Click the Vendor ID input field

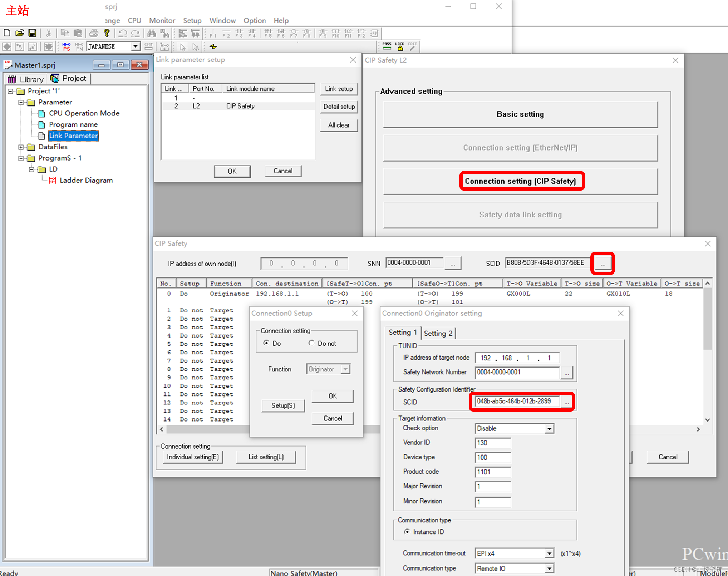coord(493,443)
